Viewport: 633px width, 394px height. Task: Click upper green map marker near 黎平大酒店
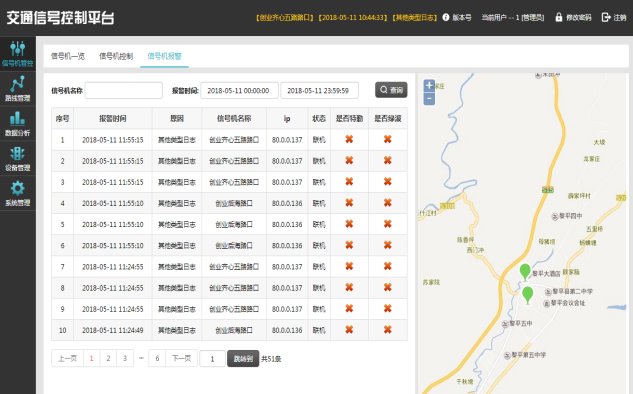click(525, 272)
